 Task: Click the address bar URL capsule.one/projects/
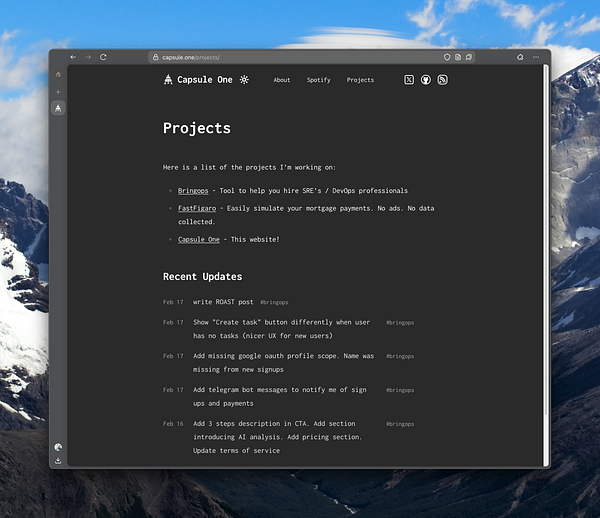point(191,57)
